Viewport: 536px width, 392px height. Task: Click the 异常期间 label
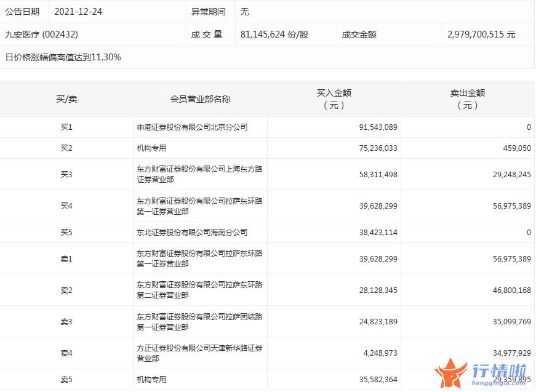(208, 12)
